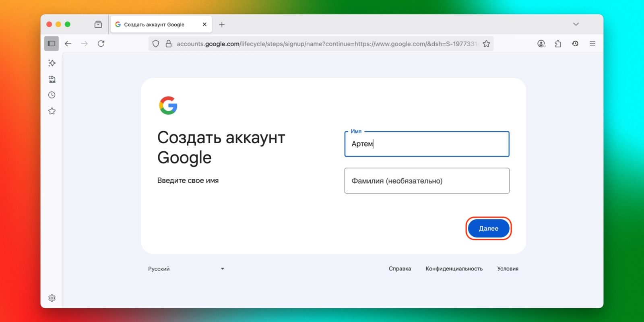This screenshot has height=322, width=644.
Task: Open history clock in the sidebar
Action: pyautogui.click(x=52, y=95)
